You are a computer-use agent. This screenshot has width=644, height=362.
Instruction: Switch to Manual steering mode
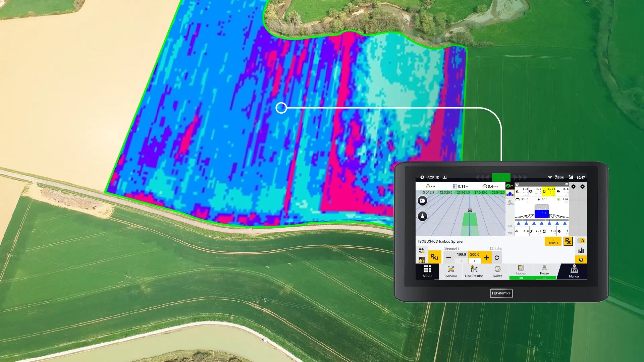[x=574, y=271]
